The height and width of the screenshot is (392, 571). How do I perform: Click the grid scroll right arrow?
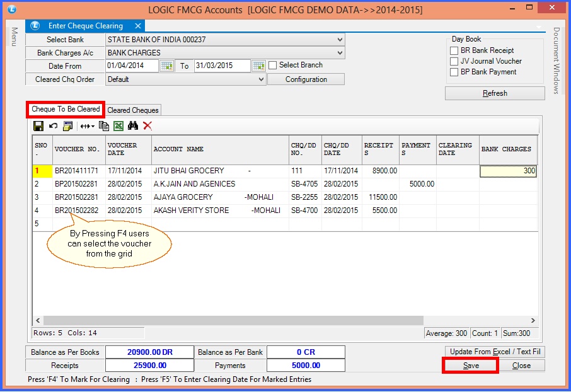(533, 321)
